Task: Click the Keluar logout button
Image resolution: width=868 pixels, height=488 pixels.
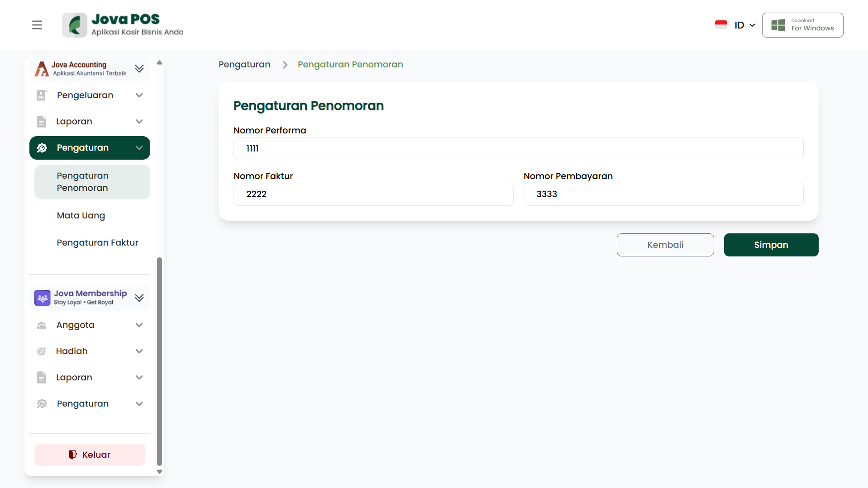Action: (x=90, y=455)
